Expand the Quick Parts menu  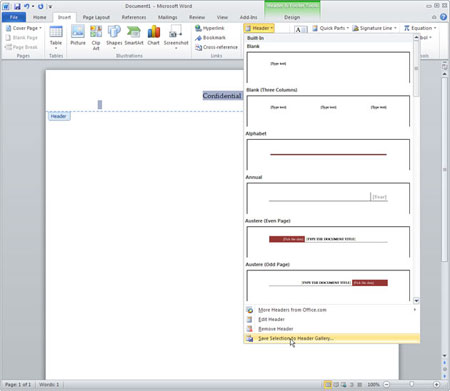[x=330, y=28]
